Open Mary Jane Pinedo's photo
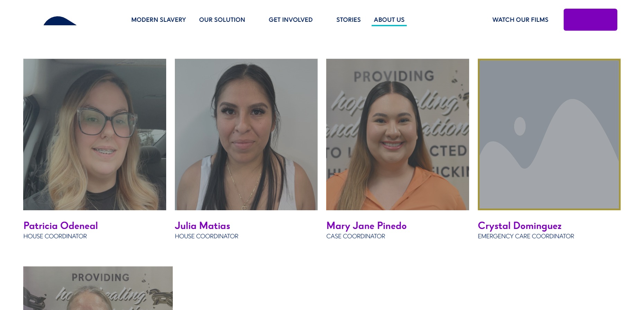Viewport: 644px width, 310px height. pyautogui.click(x=397, y=134)
